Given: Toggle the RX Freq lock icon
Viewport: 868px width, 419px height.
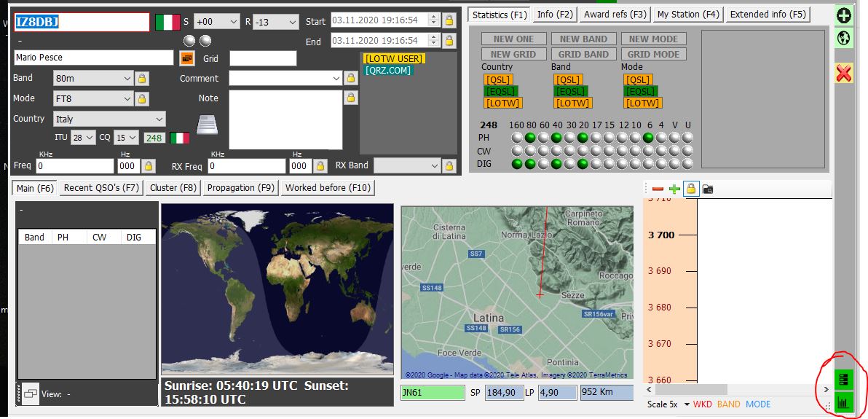Looking at the screenshot, I should tap(320, 165).
